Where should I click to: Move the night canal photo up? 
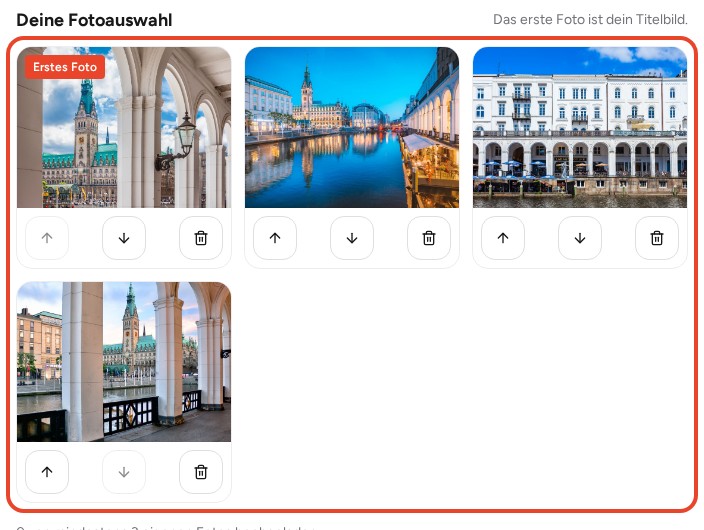[275, 238]
